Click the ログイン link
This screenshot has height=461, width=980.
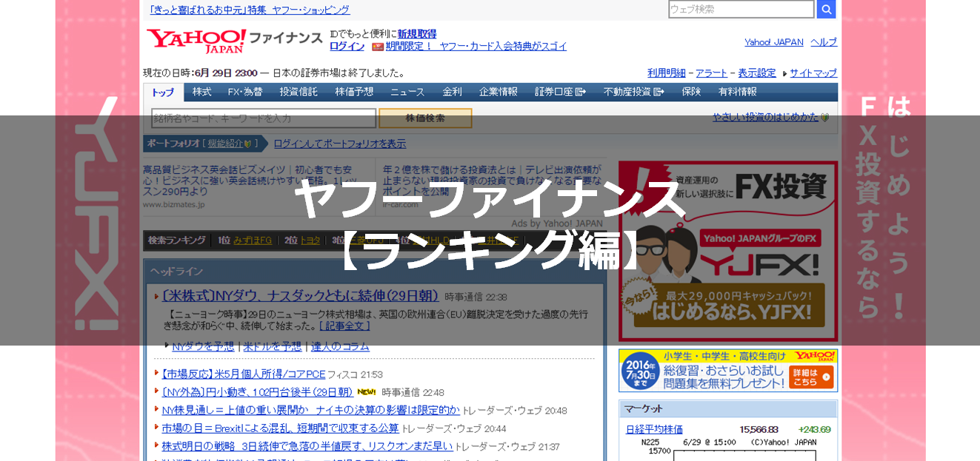[x=347, y=46]
